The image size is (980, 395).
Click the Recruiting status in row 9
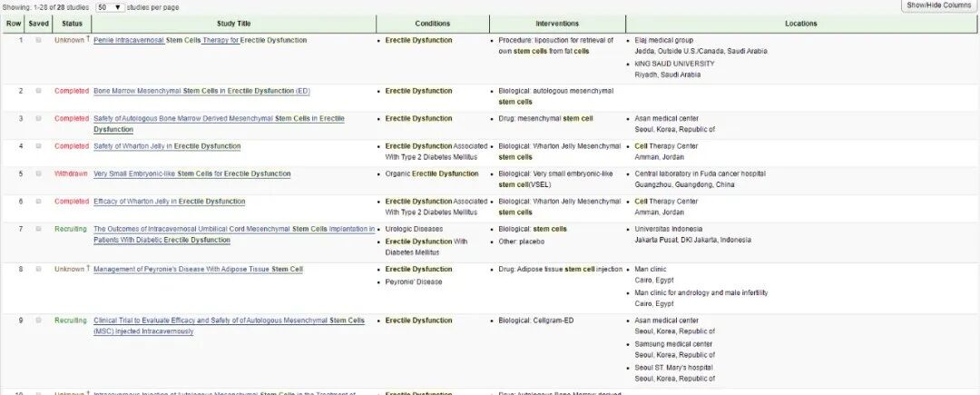click(x=71, y=320)
